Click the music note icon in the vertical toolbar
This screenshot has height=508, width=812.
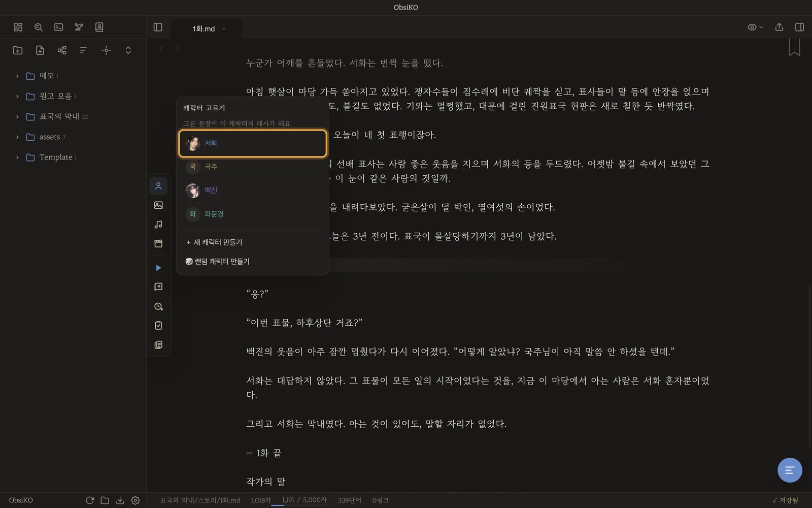coord(158,225)
